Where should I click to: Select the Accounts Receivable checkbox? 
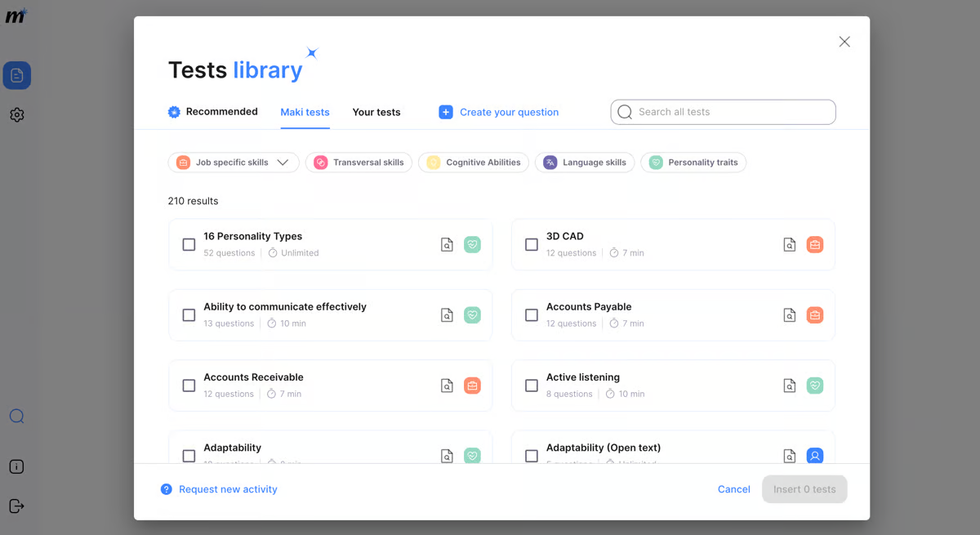tap(189, 385)
